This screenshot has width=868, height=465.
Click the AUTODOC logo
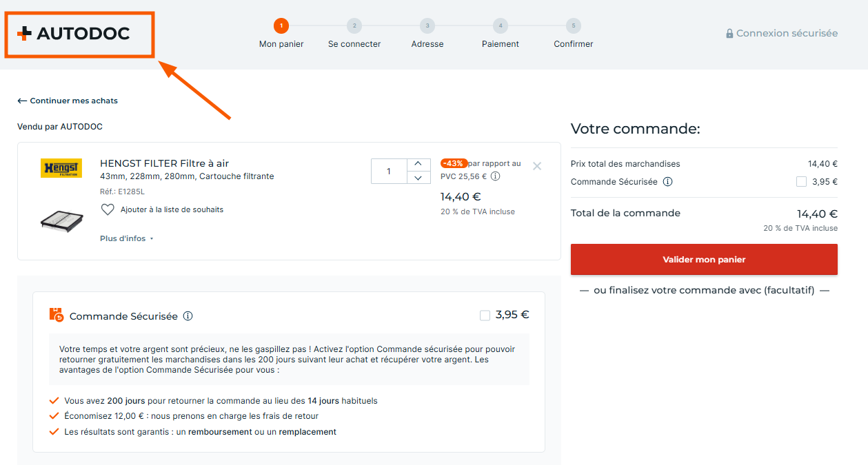click(x=74, y=33)
